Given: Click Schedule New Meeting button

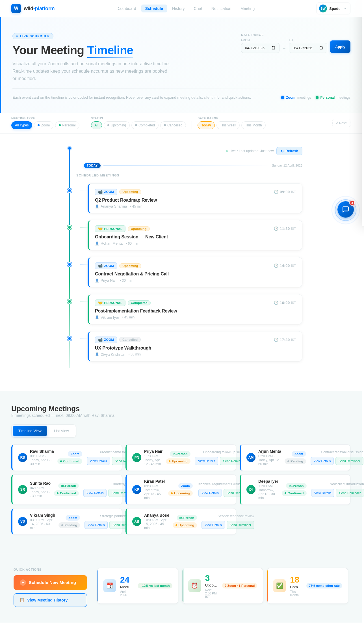Looking at the screenshot, I should click(50, 583).
